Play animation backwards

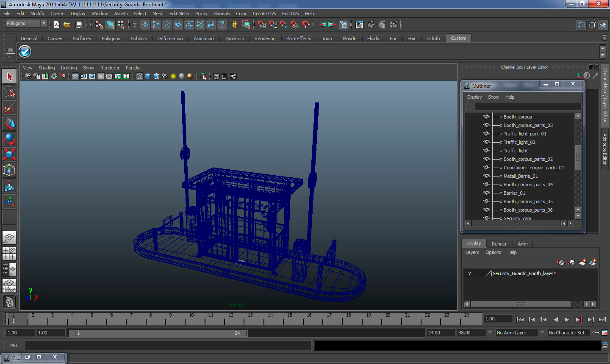555,320
